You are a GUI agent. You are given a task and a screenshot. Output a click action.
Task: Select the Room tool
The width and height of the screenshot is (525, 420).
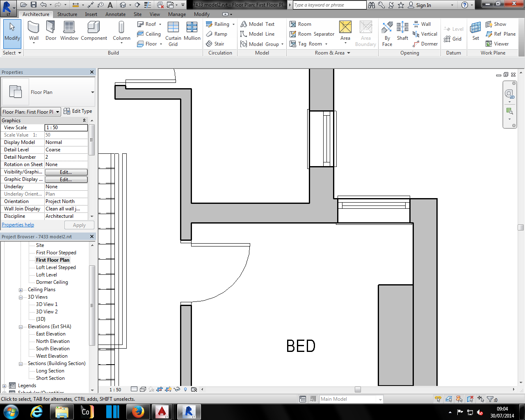[x=303, y=24]
